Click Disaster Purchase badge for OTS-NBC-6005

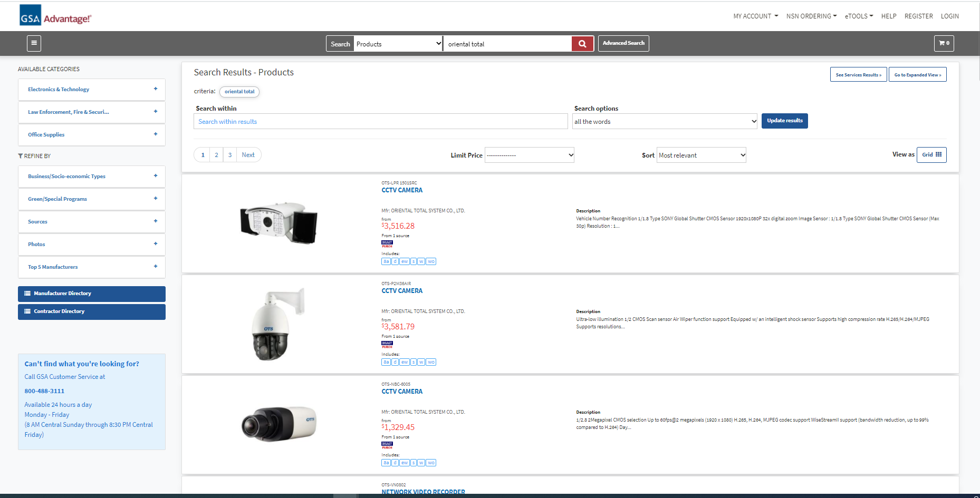click(387, 445)
